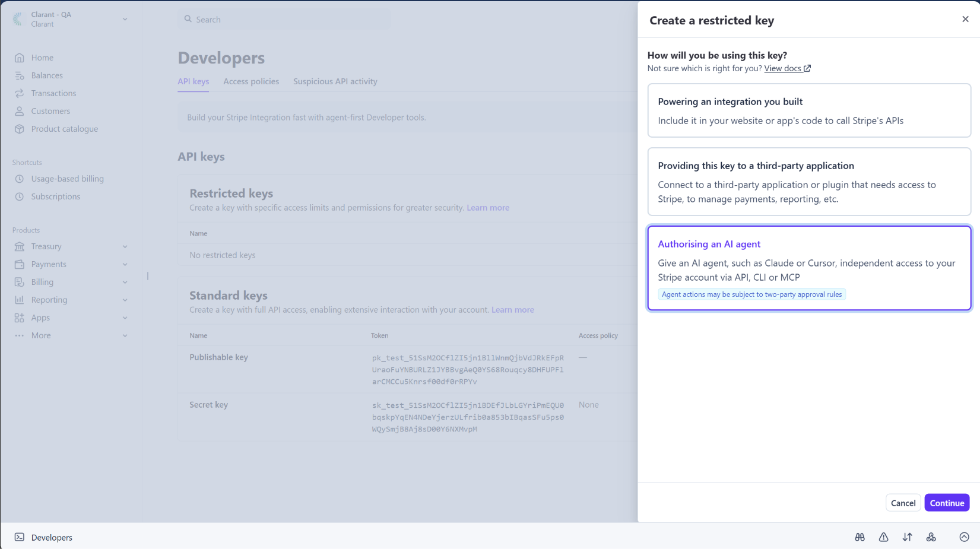The width and height of the screenshot is (980, 549).
Task: Click the publishable key token text
Action: 468,370
